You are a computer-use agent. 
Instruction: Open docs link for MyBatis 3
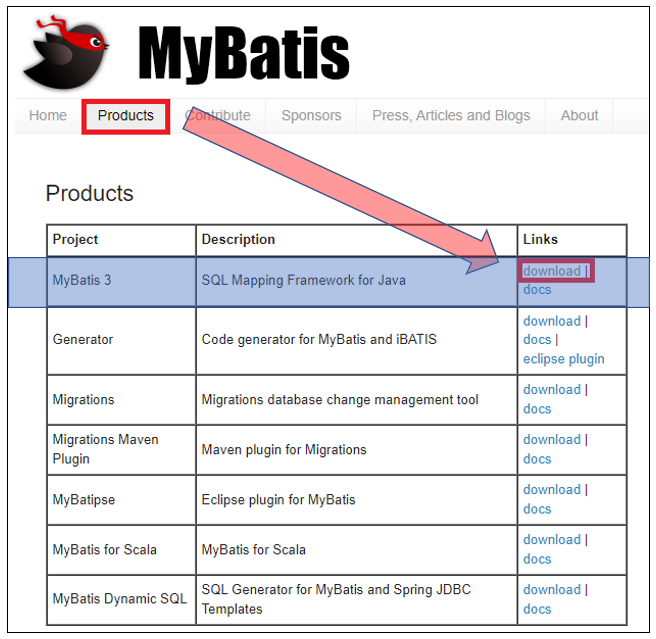pos(537,290)
